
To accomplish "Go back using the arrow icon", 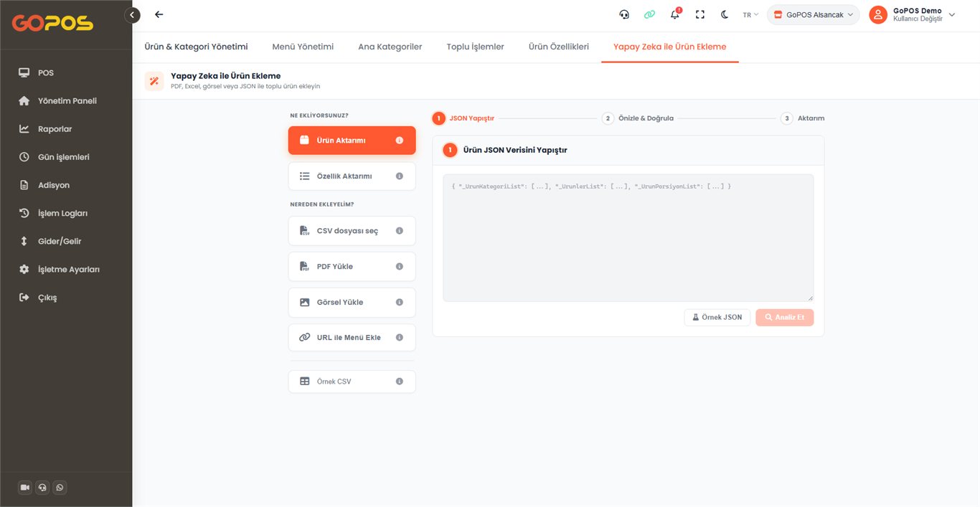I will 159,14.
